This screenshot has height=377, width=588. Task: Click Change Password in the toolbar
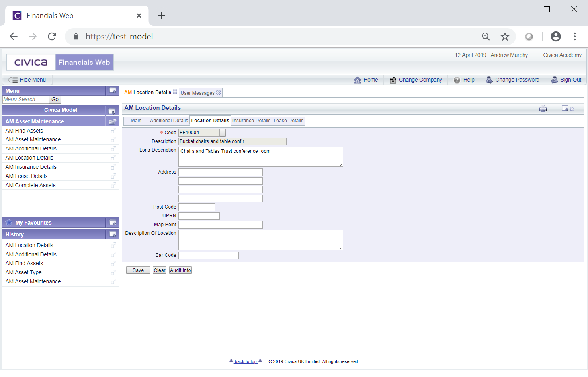pyautogui.click(x=512, y=80)
